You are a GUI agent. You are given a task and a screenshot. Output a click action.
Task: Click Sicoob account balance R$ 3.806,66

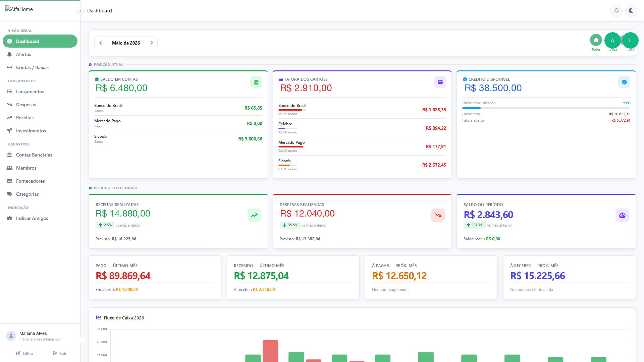pos(250,139)
